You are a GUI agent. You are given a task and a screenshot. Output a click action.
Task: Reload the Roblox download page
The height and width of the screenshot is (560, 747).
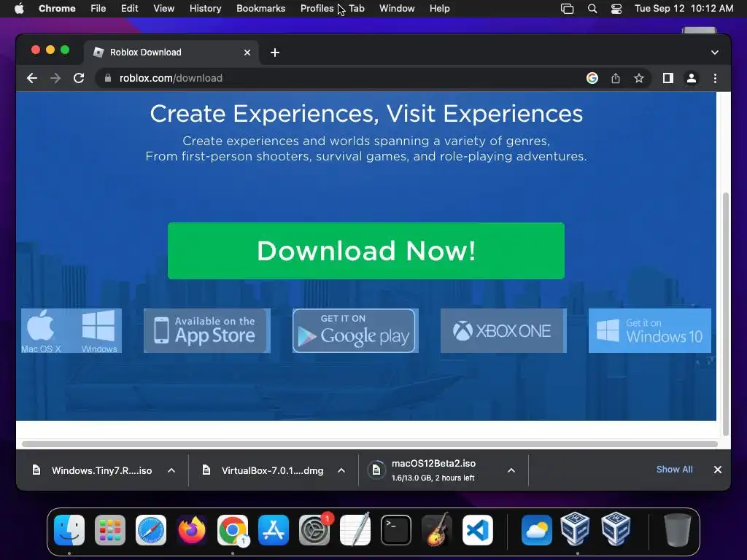79,78
